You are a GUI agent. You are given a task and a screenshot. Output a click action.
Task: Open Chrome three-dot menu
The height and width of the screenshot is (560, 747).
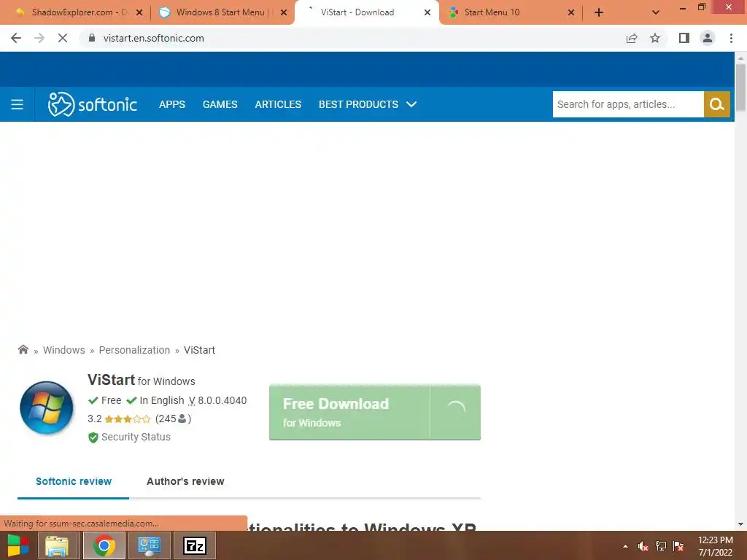pyautogui.click(x=731, y=38)
